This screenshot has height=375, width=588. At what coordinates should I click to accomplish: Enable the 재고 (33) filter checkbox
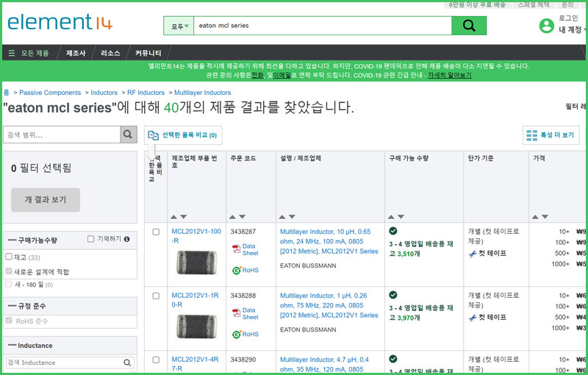coord(9,257)
